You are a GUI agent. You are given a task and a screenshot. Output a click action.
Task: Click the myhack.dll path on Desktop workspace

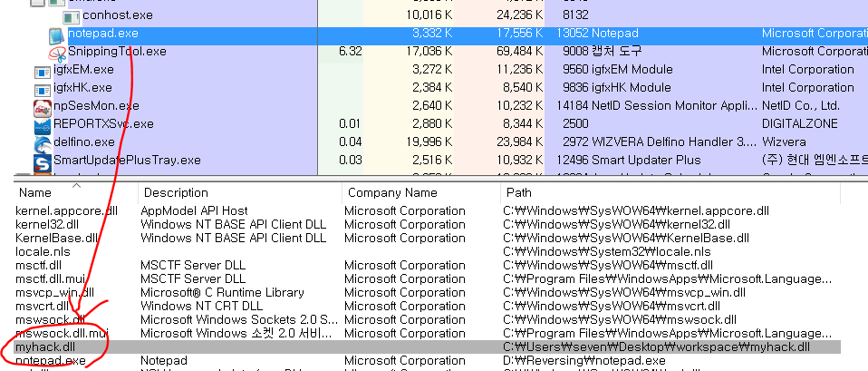point(656,347)
